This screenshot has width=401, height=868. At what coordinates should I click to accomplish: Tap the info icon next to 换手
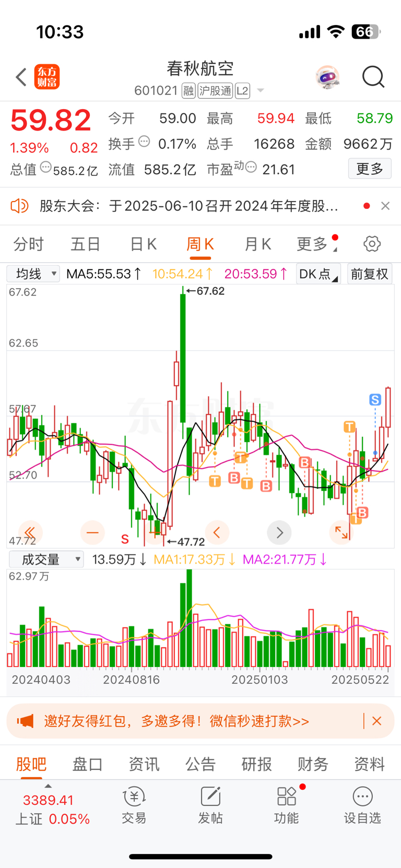pyautogui.click(x=145, y=141)
